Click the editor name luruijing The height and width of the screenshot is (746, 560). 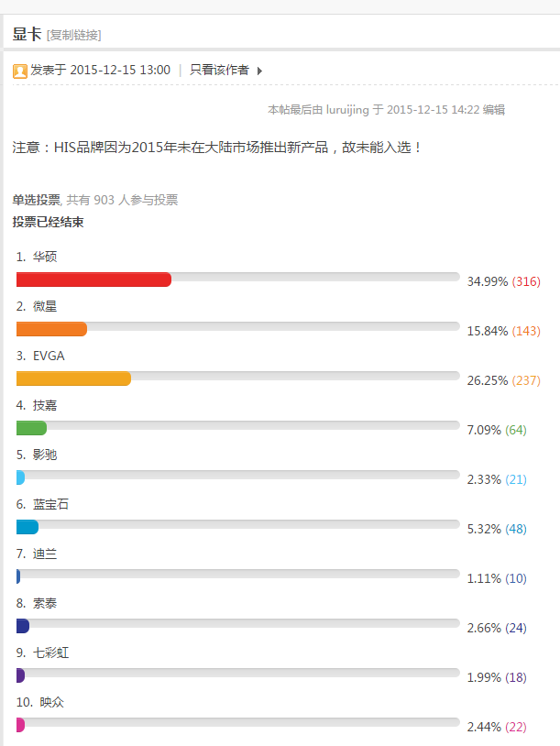[x=347, y=110]
